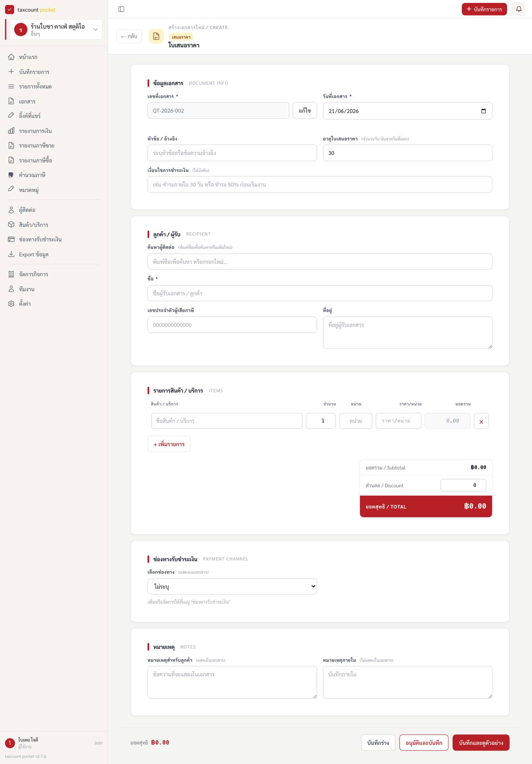The height and width of the screenshot is (764, 532).
Task: Focus the ชื่อผู้รับเอกสาร / ลูกค้า name field
Action: [x=320, y=293]
